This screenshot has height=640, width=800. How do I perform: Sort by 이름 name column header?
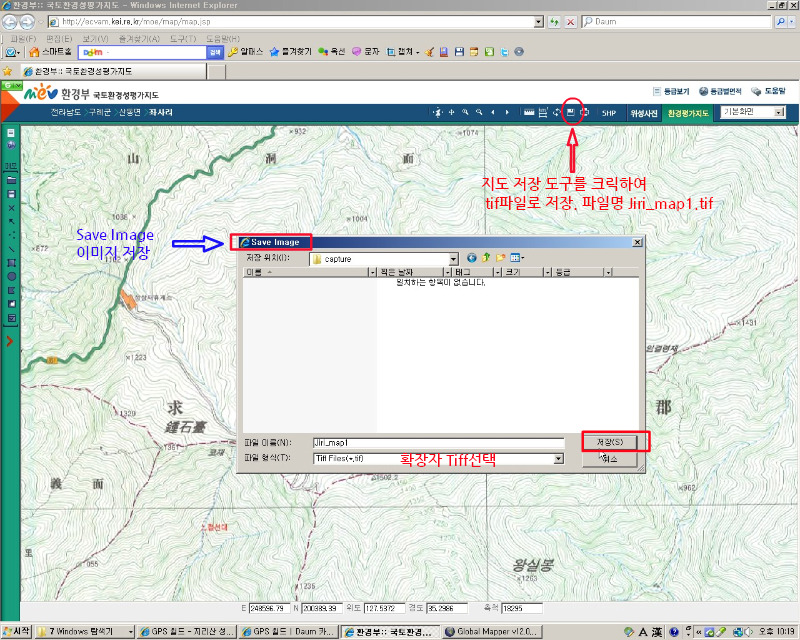coord(306,273)
